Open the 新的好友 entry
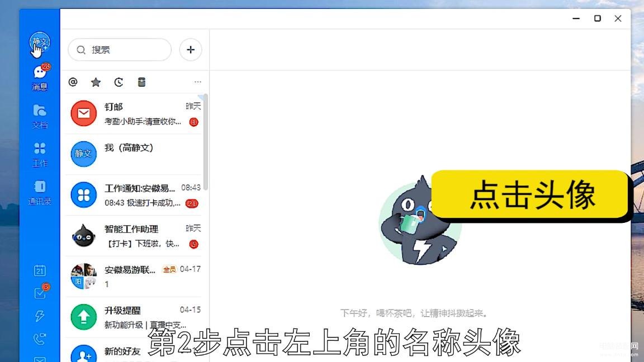 pyautogui.click(x=134, y=350)
